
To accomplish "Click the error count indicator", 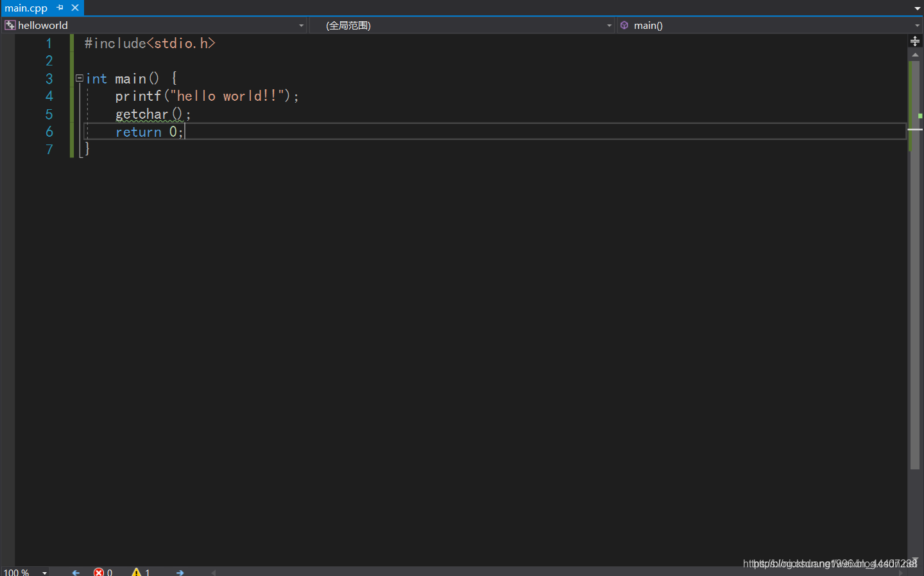I will (x=103, y=572).
